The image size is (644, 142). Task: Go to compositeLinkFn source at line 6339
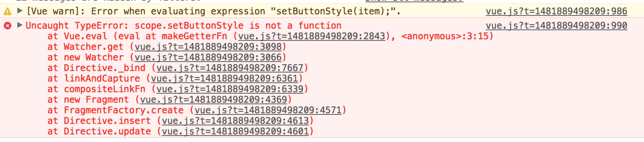(230, 89)
